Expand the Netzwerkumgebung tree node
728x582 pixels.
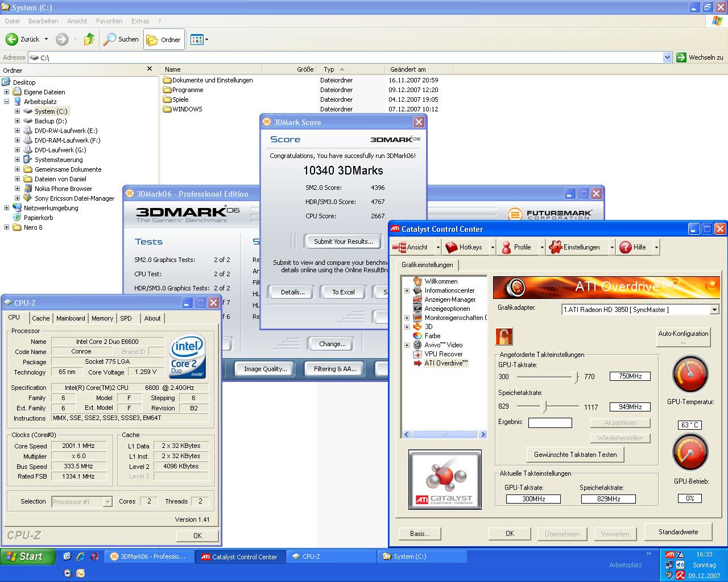pos(6,208)
